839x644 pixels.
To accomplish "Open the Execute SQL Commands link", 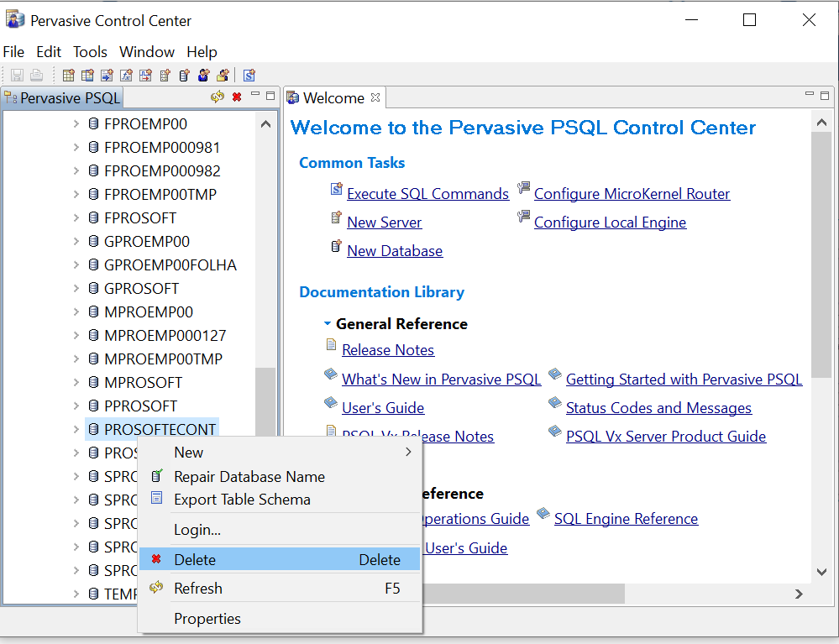I will [x=427, y=194].
